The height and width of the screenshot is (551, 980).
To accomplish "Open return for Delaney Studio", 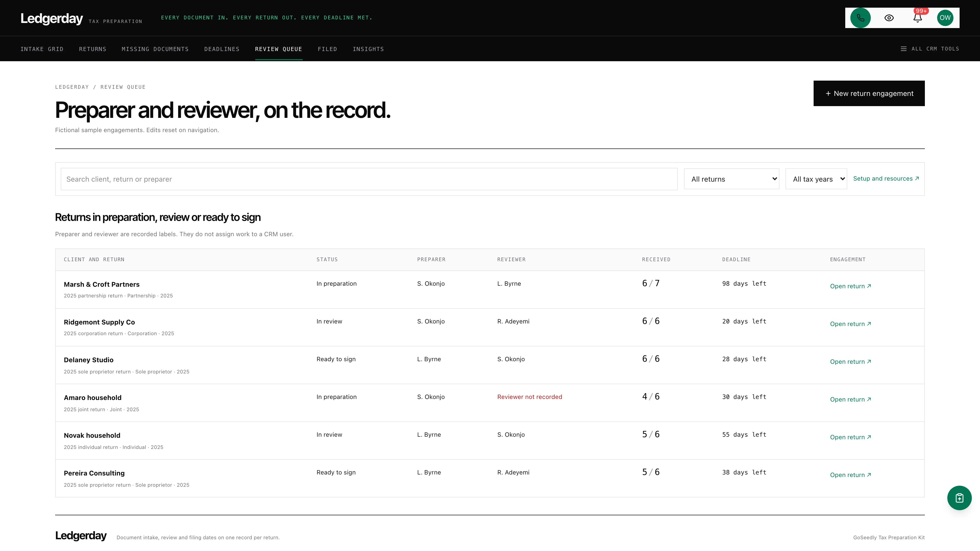I will pyautogui.click(x=850, y=362).
